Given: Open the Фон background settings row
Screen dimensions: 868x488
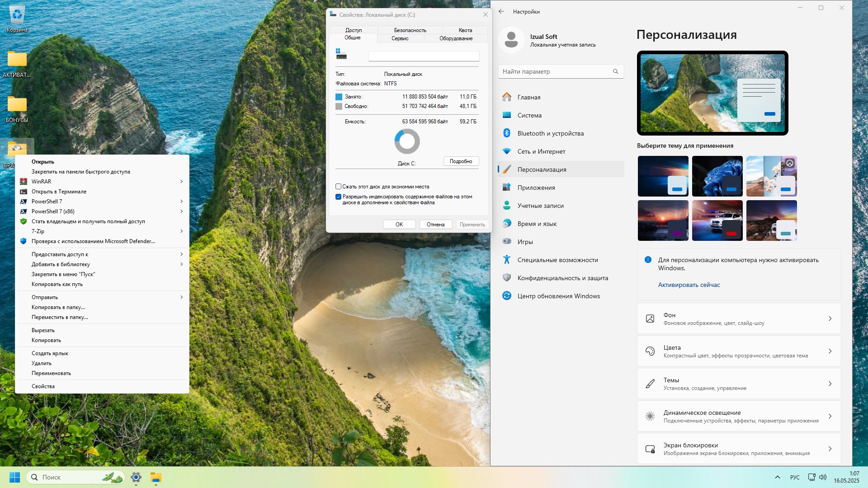Looking at the screenshot, I should 739,319.
